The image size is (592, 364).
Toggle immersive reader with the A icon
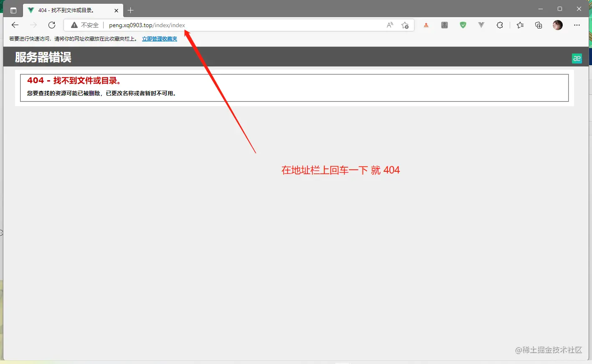pos(389,25)
